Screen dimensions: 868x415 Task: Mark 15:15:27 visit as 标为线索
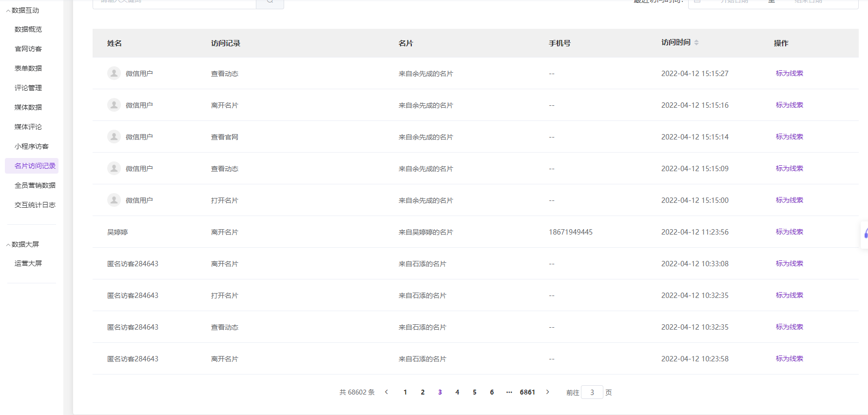click(790, 73)
